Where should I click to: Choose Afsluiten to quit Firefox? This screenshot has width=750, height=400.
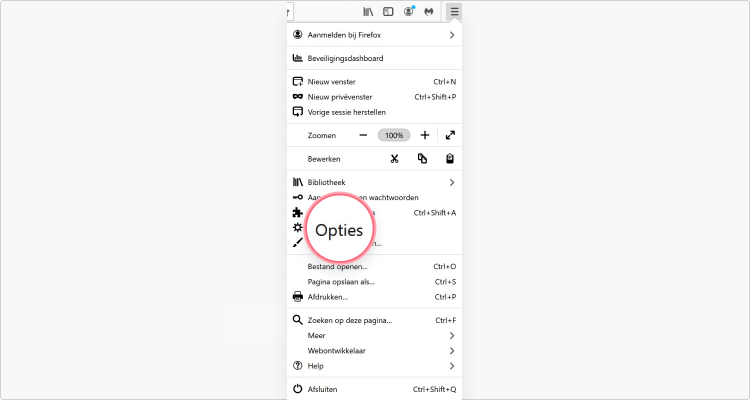[374, 389]
